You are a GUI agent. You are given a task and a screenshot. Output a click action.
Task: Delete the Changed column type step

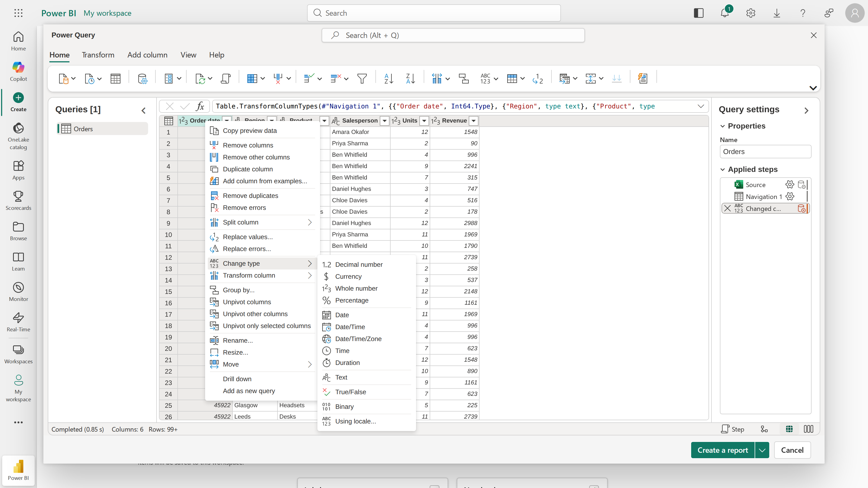pyautogui.click(x=727, y=208)
